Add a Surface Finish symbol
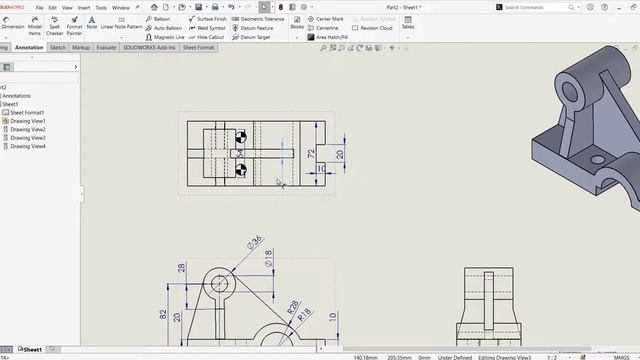The width and height of the screenshot is (640, 360). [208, 19]
